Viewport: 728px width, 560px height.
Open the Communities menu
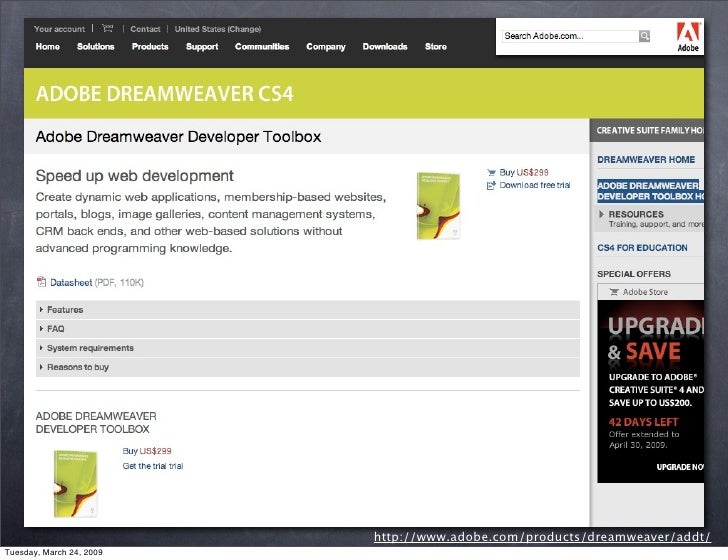point(262,46)
